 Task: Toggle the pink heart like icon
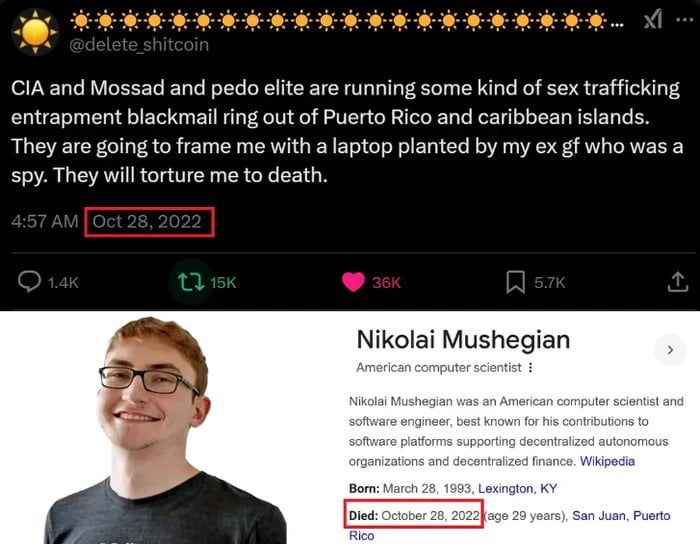pyautogui.click(x=353, y=282)
